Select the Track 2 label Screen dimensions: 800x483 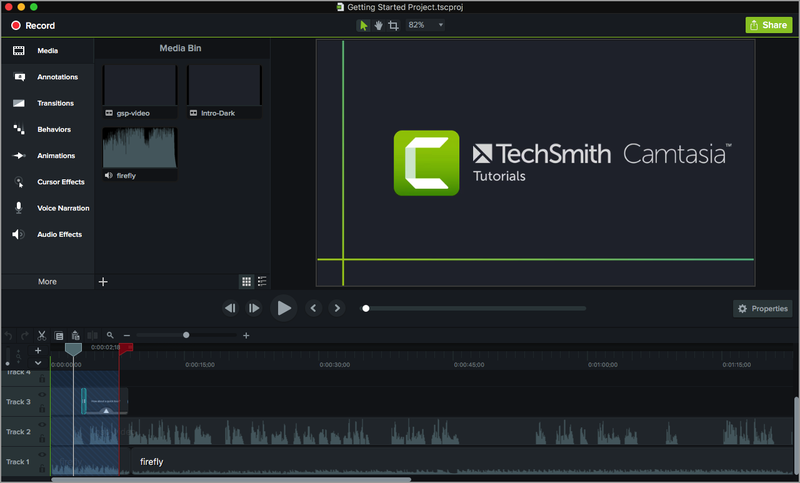click(18, 431)
